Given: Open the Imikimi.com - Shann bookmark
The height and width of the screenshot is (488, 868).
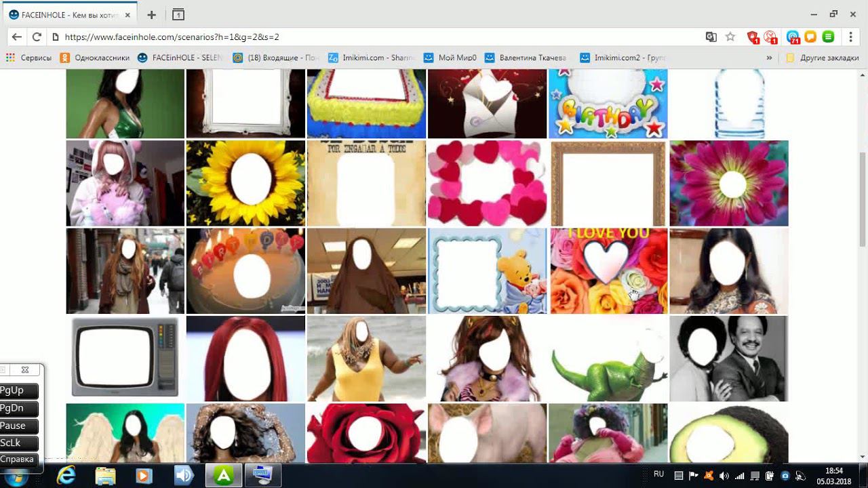Looking at the screenshot, I should click(x=372, y=58).
